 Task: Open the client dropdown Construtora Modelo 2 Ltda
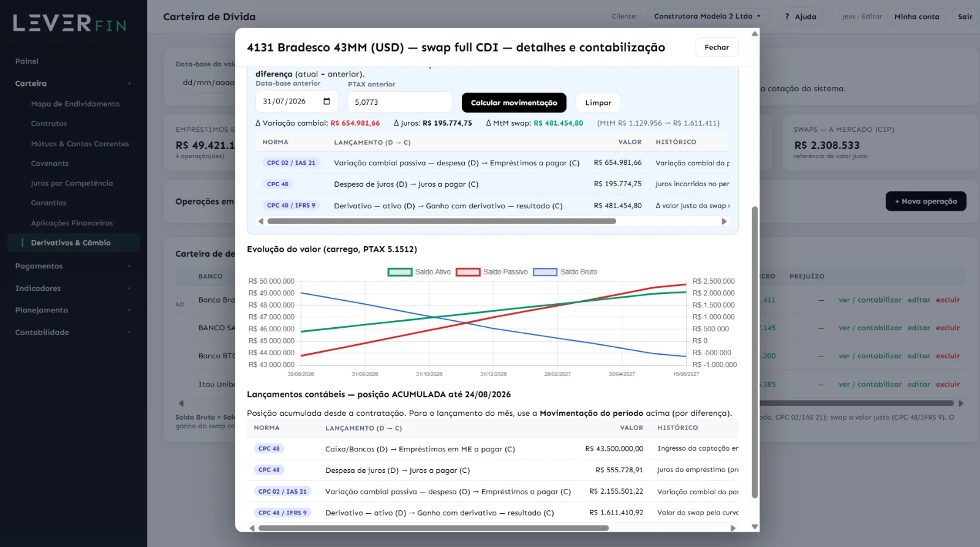click(707, 17)
